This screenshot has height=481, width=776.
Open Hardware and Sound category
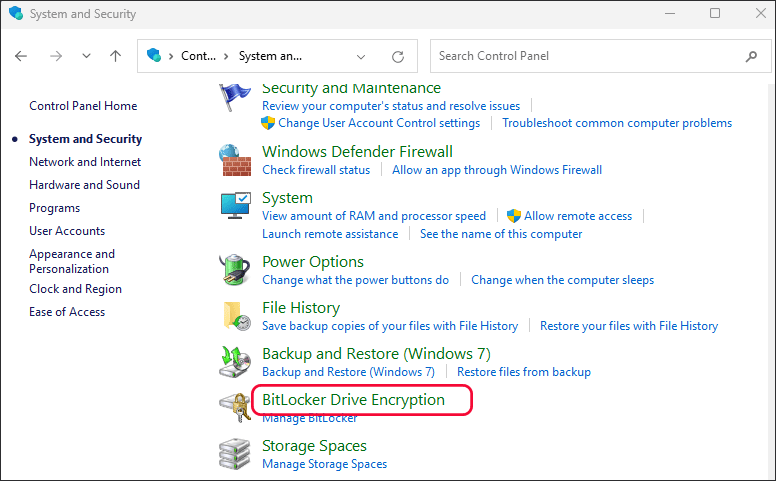(85, 185)
